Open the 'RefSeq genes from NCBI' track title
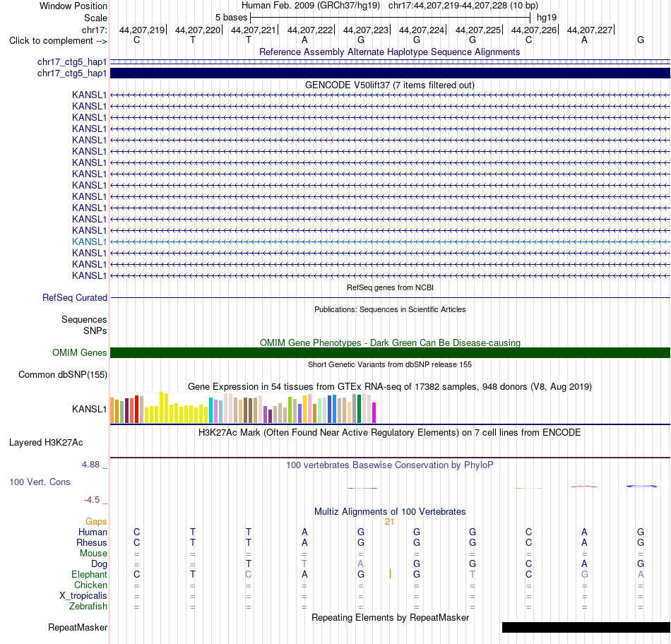671x644 pixels. [x=390, y=287]
